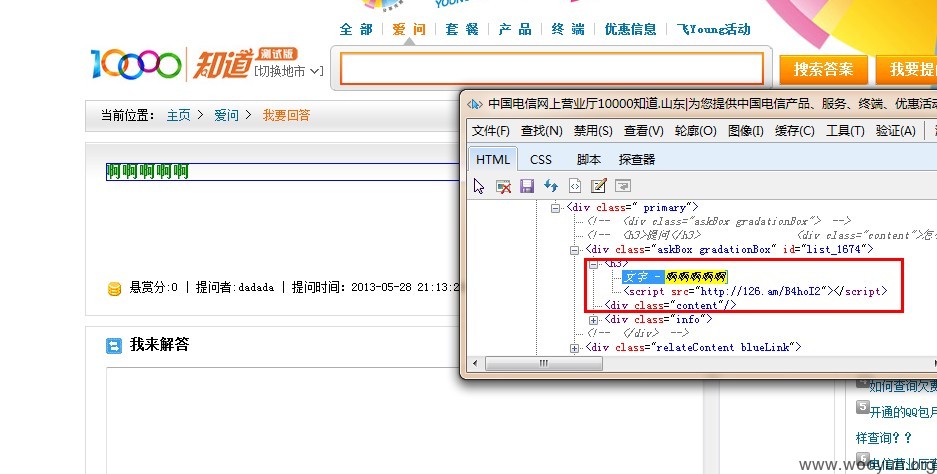Collapse the askBox gradationBox div node

point(574,250)
